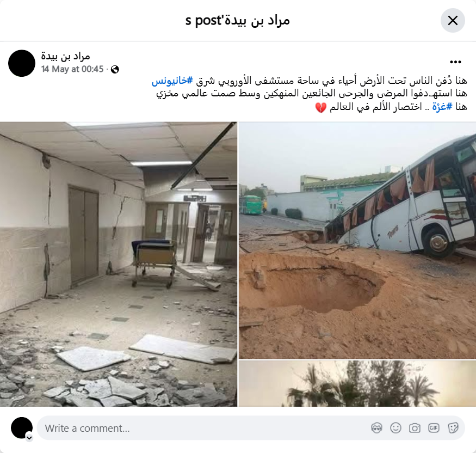Image resolution: width=476 pixels, height=453 pixels.
Task: Open the emoji picker in comment box
Action: 395,428
